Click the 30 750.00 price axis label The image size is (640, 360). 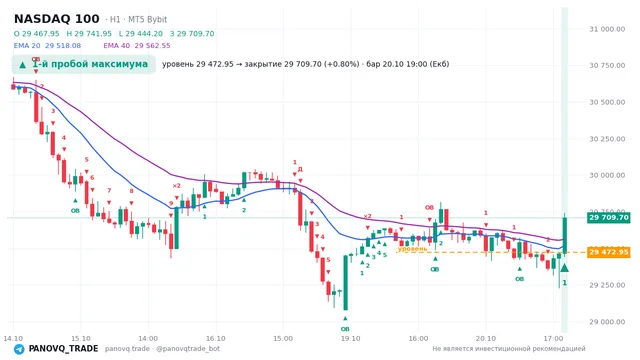click(607, 65)
